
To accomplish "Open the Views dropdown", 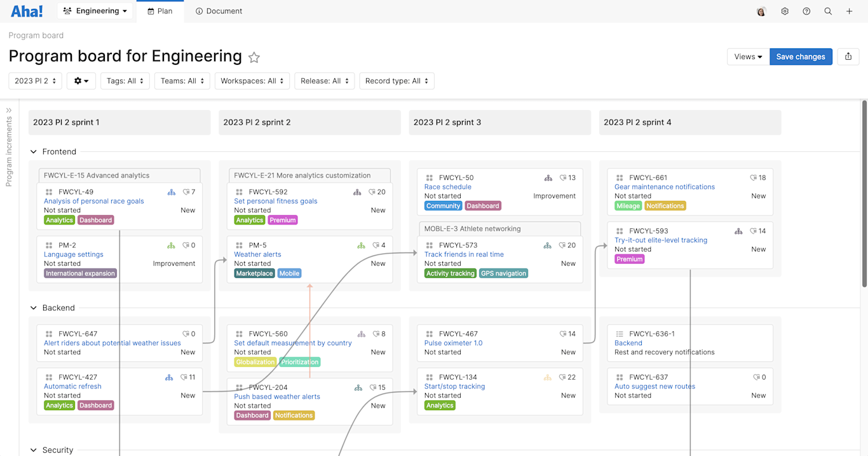I will [x=748, y=57].
